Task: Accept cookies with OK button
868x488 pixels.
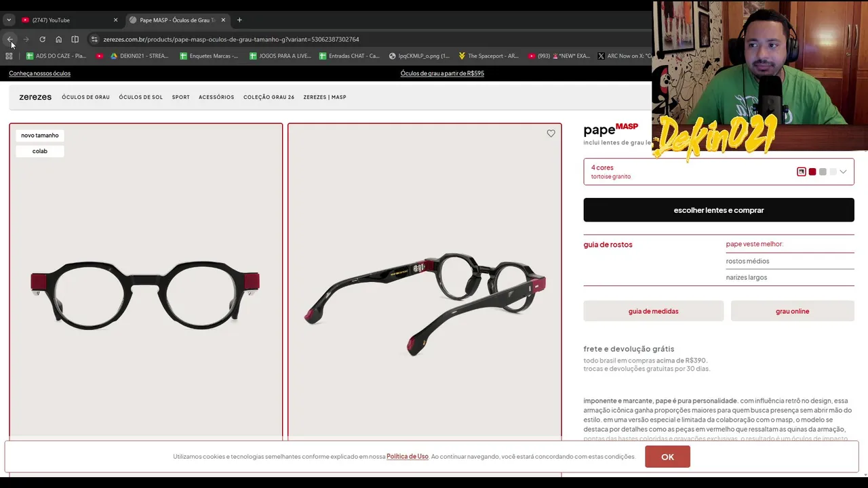Action: pos(667,457)
